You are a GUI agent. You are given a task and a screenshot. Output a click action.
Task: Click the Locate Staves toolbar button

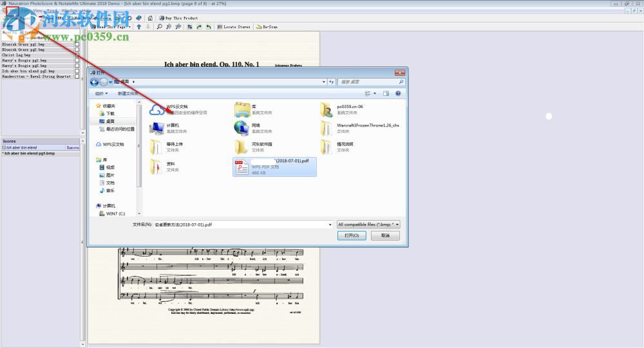click(233, 26)
